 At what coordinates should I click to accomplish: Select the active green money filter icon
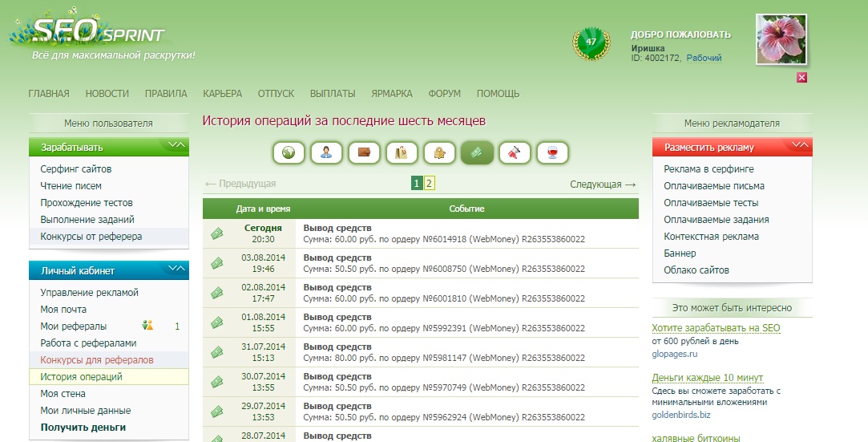point(477,153)
